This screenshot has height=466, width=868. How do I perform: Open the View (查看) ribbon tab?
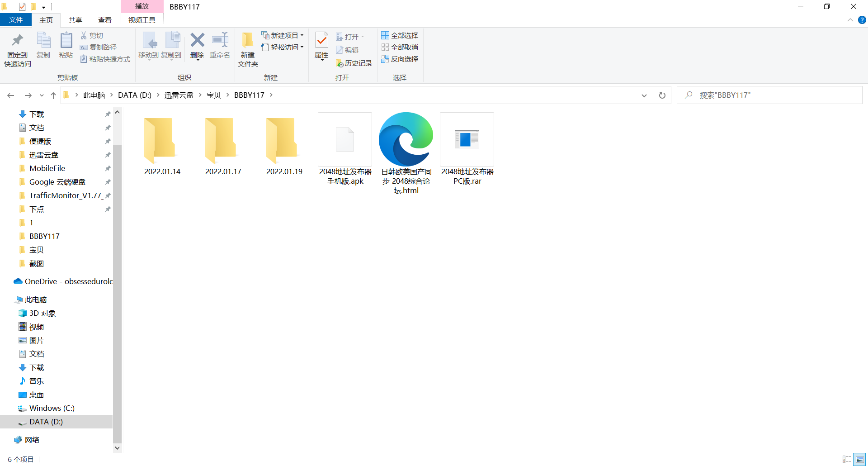point(105,20)
